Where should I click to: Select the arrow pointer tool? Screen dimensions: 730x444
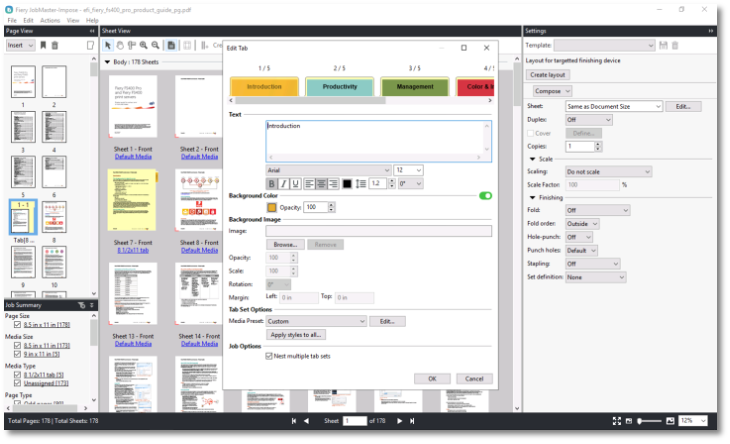pos(108,45)
